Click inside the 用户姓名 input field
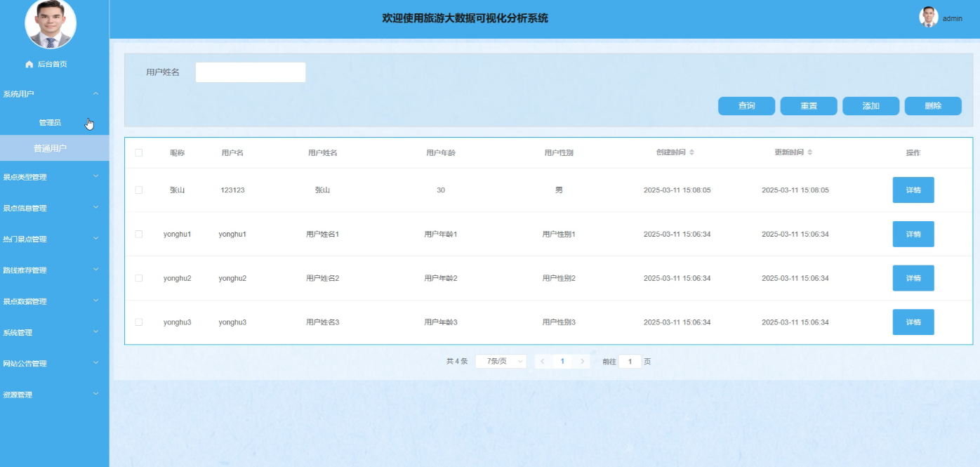Viewport: 980px width, 467px height. 251,72
